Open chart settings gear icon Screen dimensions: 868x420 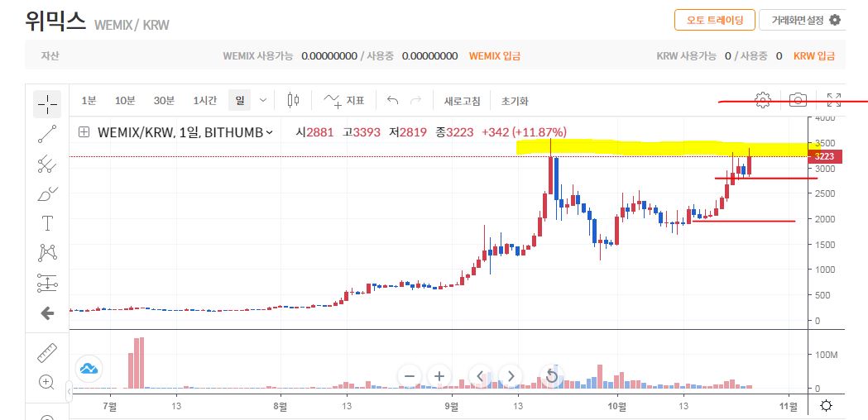click(763, 100)
